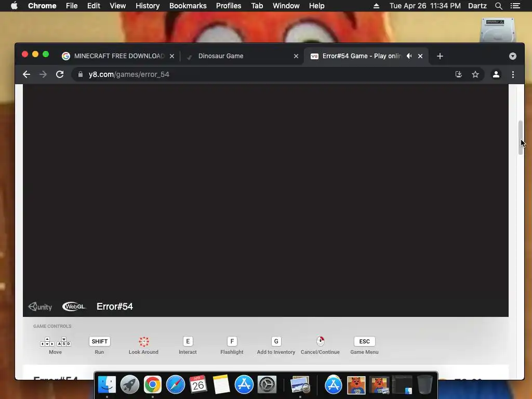Click the GAME CONTROLS heading text
532x399 pixels.
tap(52, 326)
